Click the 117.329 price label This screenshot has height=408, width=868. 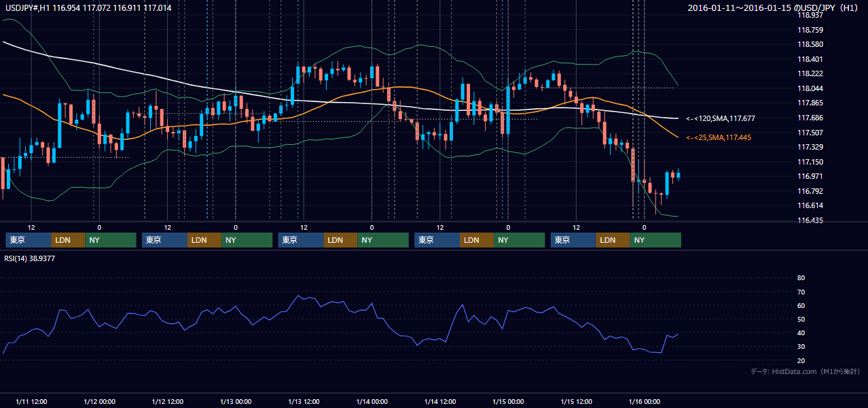pyautogui.click(x=810, y=147)
